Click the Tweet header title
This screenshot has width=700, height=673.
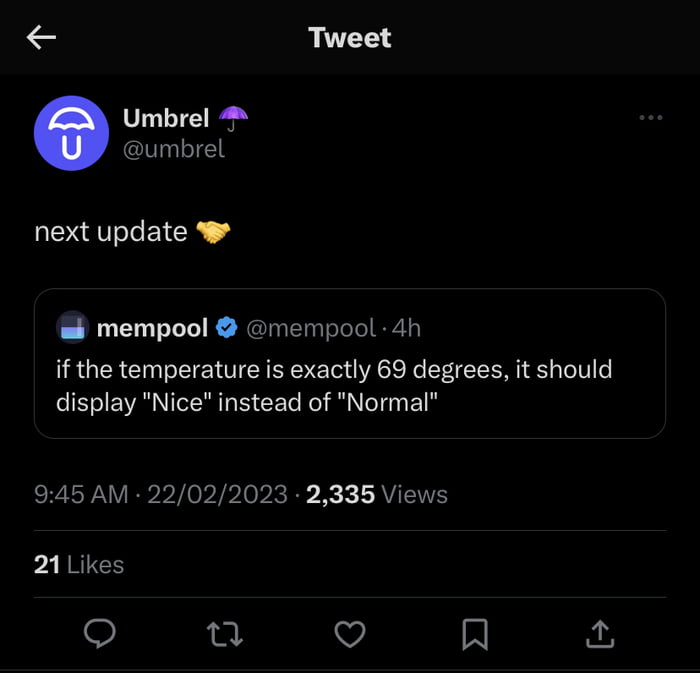point(349,38)
